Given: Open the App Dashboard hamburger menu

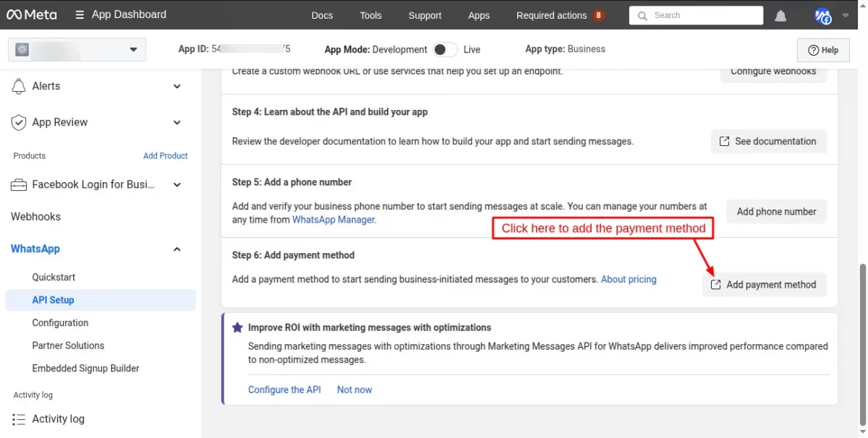Looking at the screenshot, I should [80, 14].
